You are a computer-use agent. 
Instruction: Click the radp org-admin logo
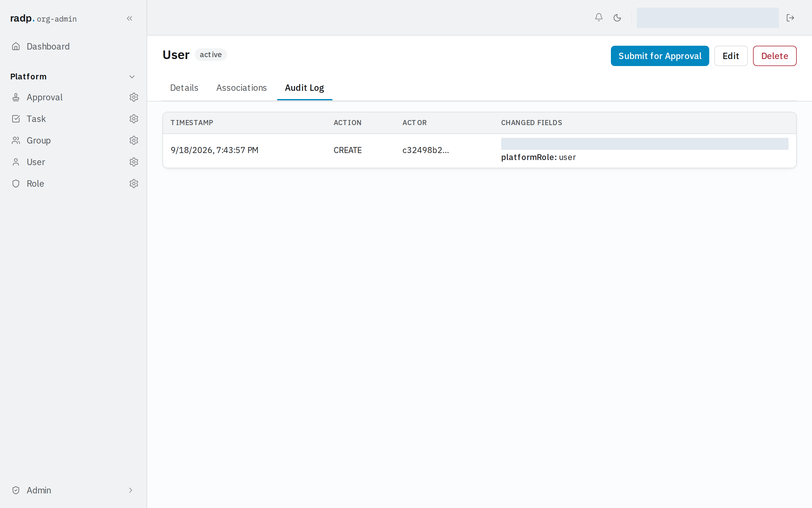[43, 18]
